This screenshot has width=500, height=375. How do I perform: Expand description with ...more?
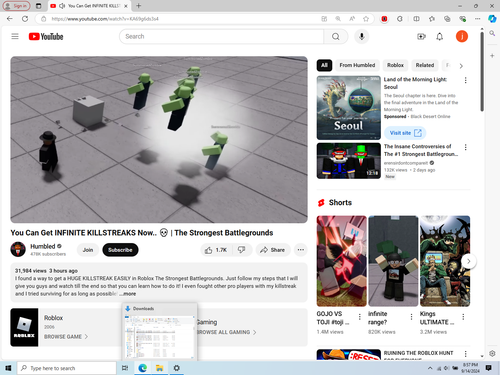(x=128, y=294)
